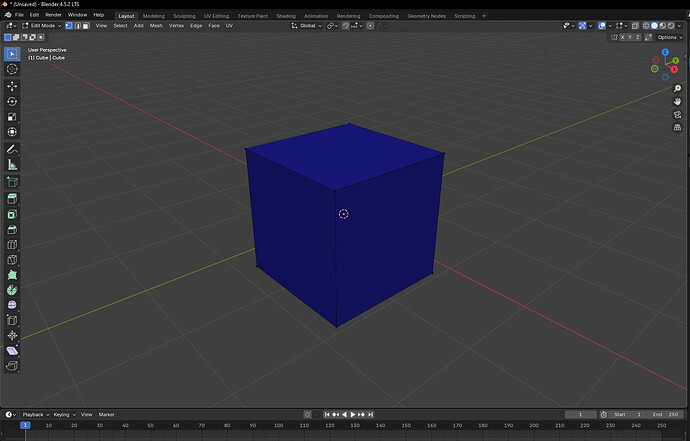Switch to rendered viewport shading

(x=671, y=26)
